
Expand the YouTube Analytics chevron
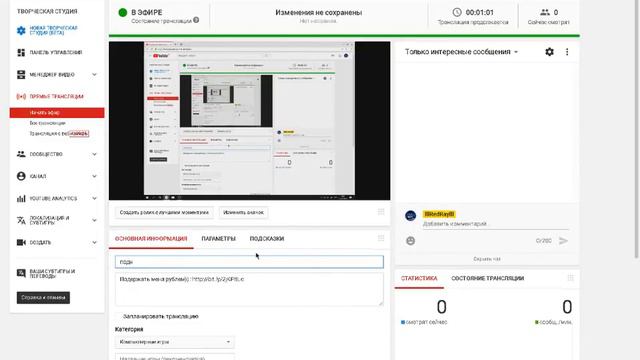(94, 198)
